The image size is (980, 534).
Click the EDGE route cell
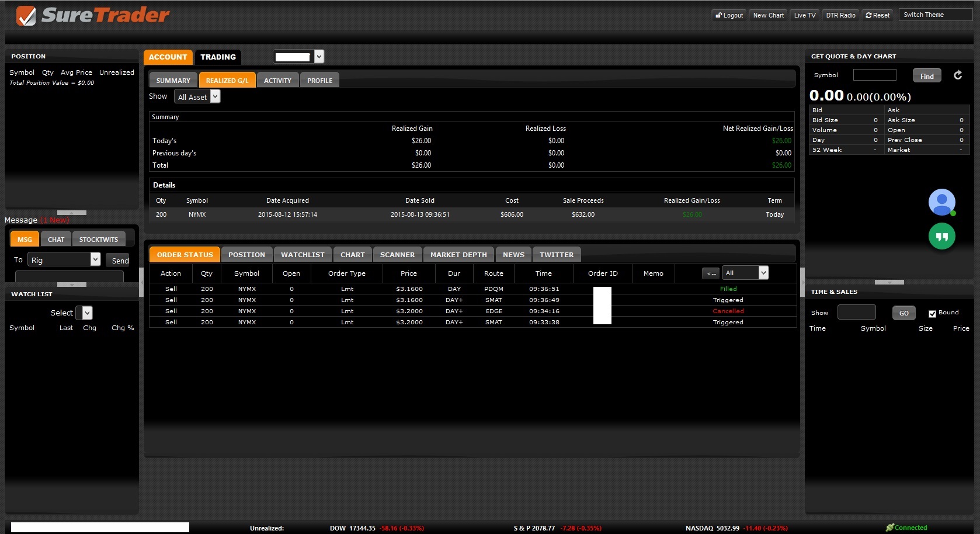pos(494,311)
